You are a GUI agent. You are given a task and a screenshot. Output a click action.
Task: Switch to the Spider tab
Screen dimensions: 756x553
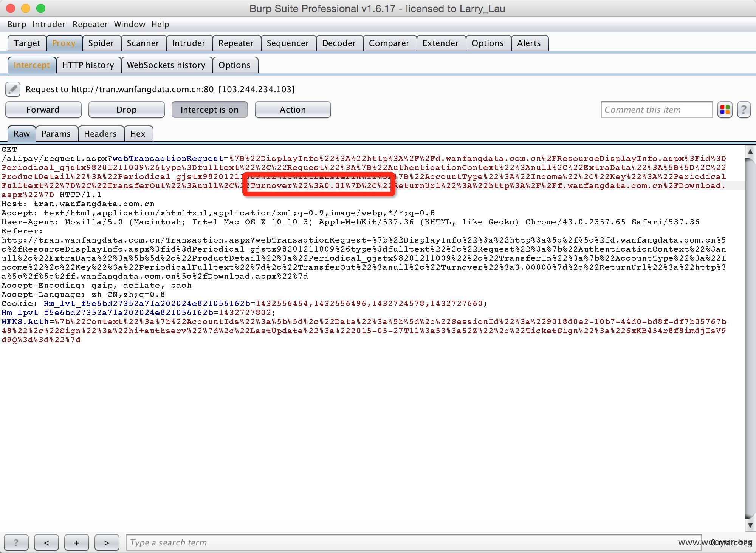pos(101,43)
